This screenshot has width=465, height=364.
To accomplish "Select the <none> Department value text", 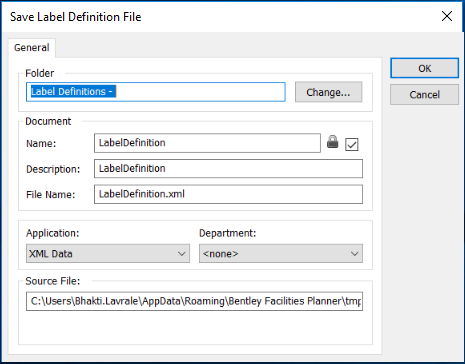I will click(x=220, y=254).
